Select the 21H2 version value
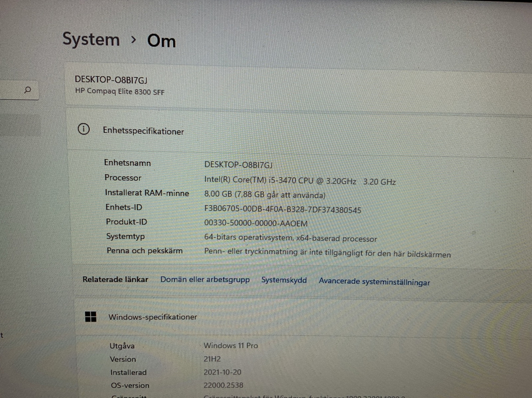The image size is (532, 398). tap(212, 359)
